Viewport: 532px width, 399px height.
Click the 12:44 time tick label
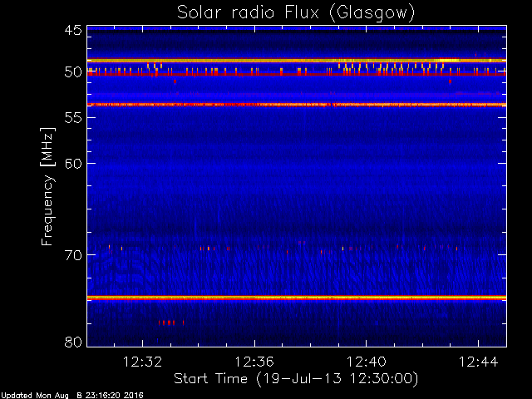click(x=479, y=362)
